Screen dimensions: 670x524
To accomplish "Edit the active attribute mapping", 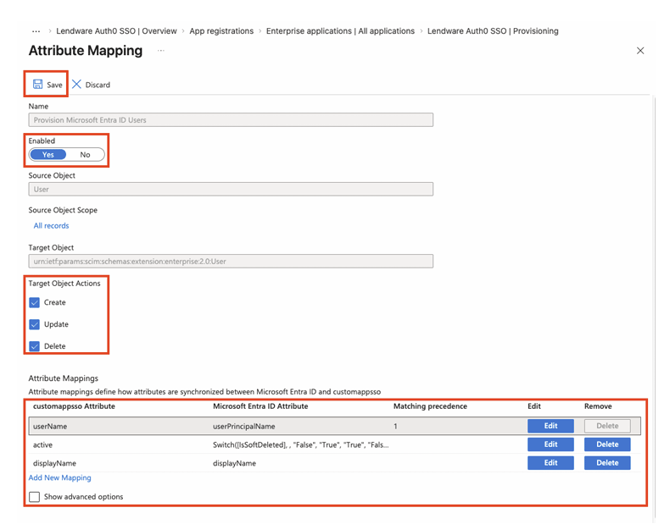I will point(550,444).
